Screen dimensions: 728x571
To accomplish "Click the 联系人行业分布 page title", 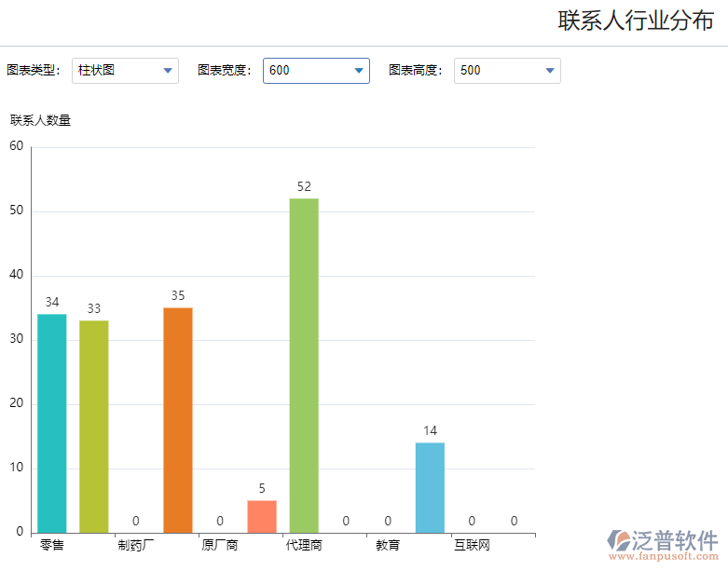I will coord(636,20).
